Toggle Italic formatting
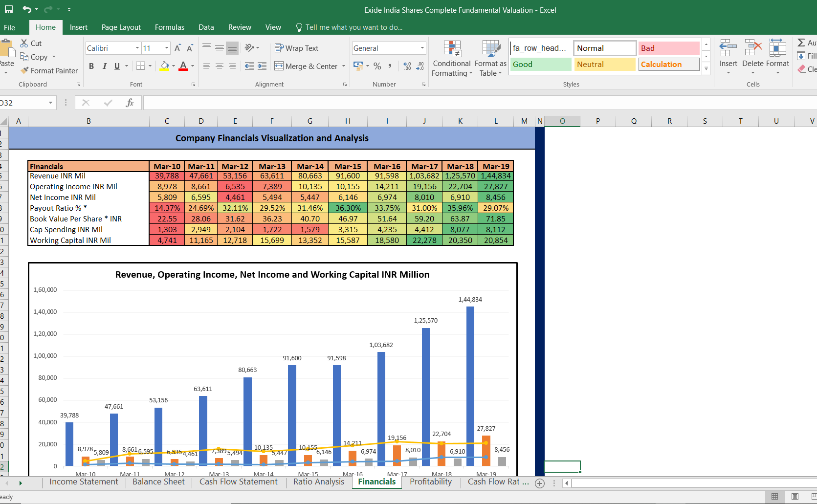 point(104,66)
